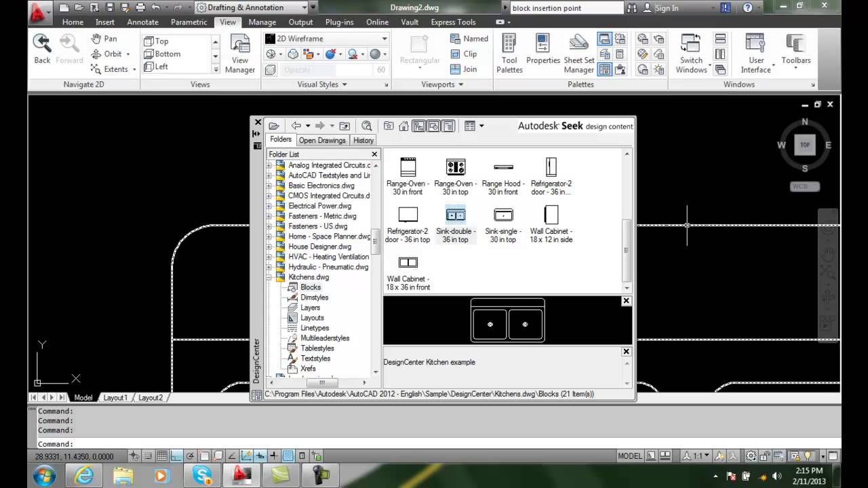
Task: Click the DesignCenter Up folder icon
Action: click(x=344, y=126)
